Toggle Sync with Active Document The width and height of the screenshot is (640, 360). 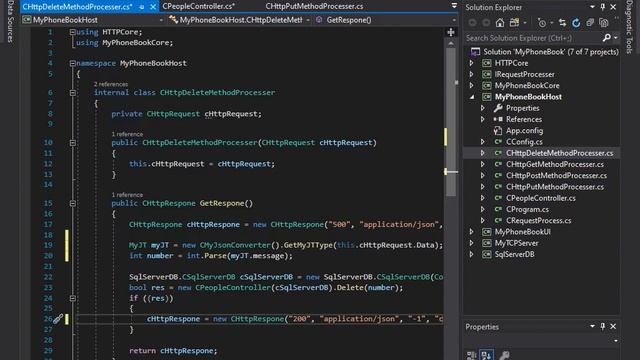562,23
